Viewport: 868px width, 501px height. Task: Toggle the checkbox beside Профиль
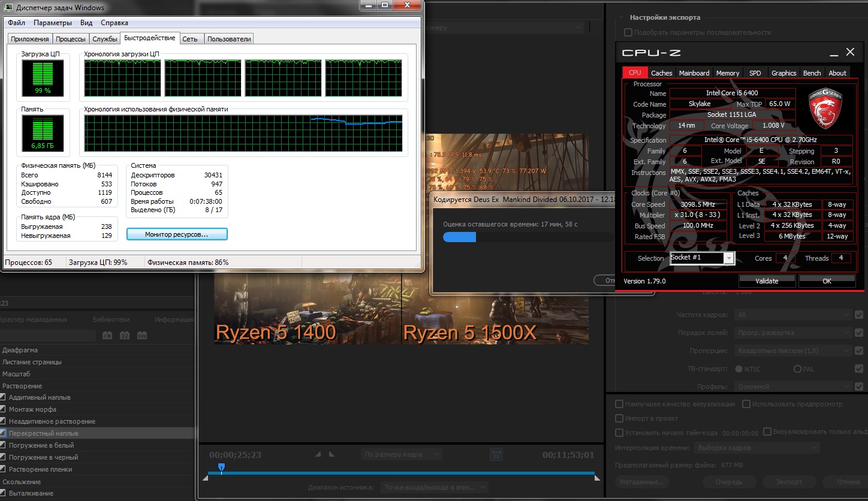click(x=860, y=387)
